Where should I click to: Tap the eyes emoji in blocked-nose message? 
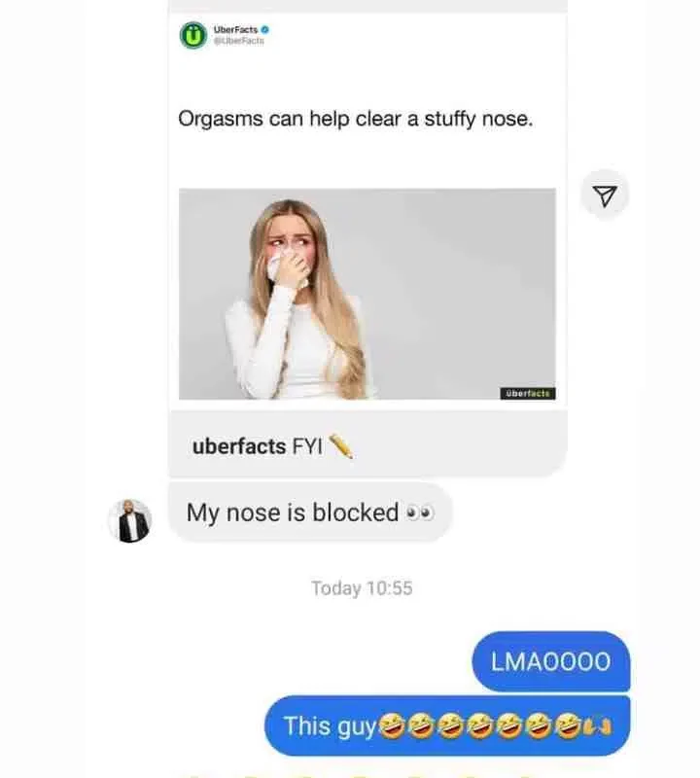[x=420, y=513]
